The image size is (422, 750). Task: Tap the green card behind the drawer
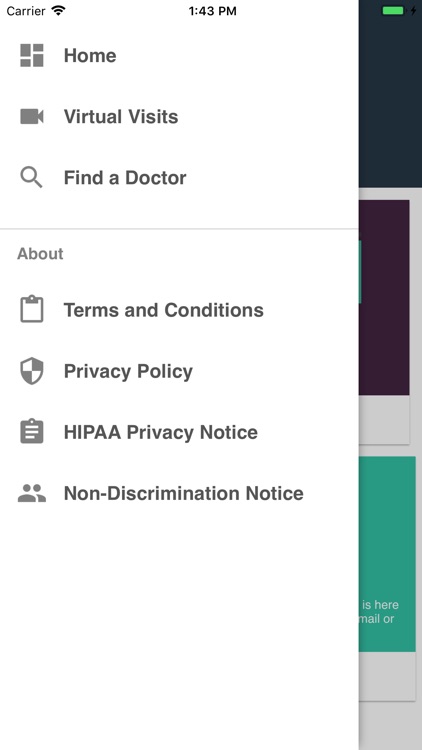pos(387,554)
